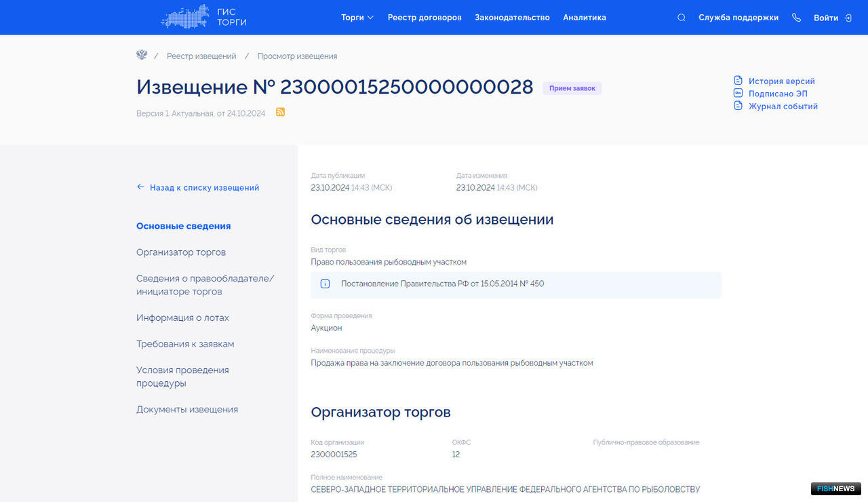The height and width of the screenshot is (502, 868).
Task: Click the Журнал событий document icon
Action: (x=738, y=106)
